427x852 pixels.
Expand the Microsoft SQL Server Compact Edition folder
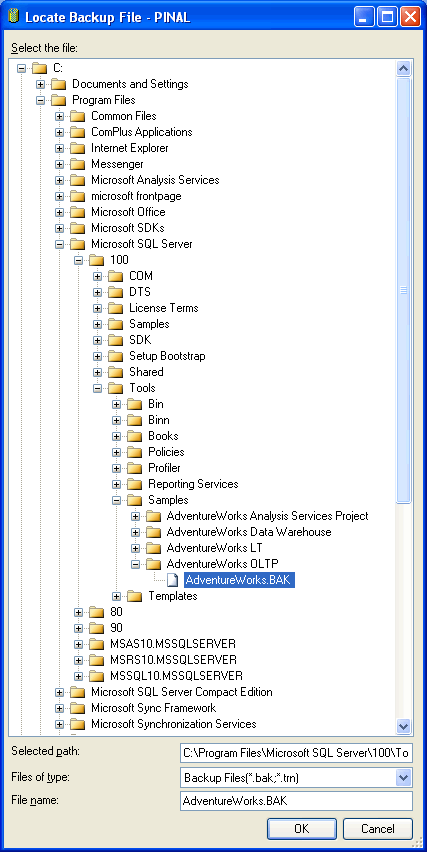(59, 692)
